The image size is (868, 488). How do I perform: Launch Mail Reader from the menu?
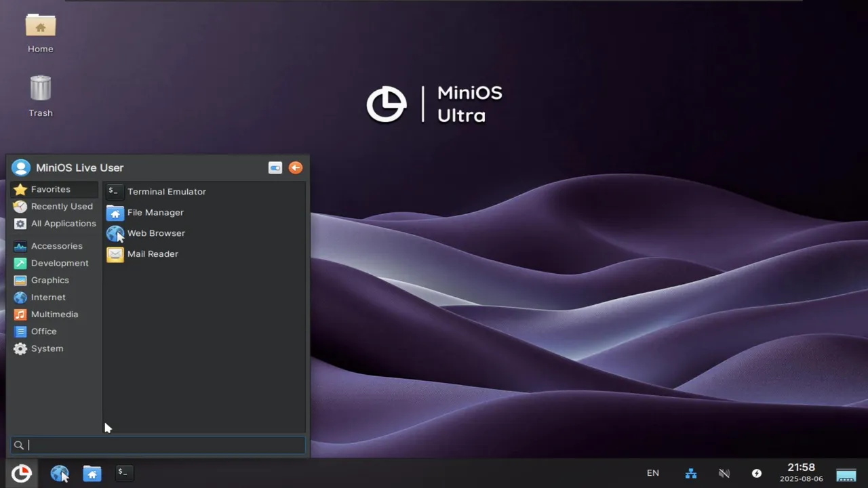tap(204, 254)
